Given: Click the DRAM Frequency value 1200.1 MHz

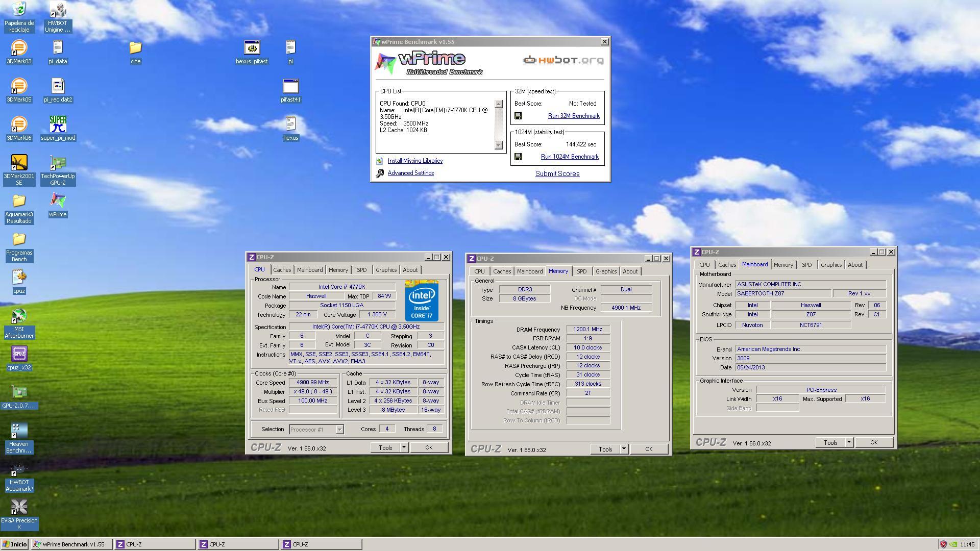Looking at the screenshot, I should (x=588, y=330).
